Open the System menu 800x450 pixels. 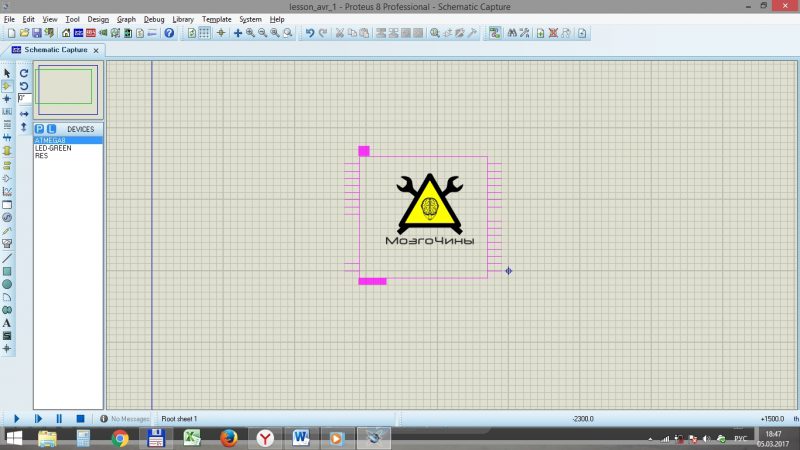pyautogui.click(x=250, y=19)
